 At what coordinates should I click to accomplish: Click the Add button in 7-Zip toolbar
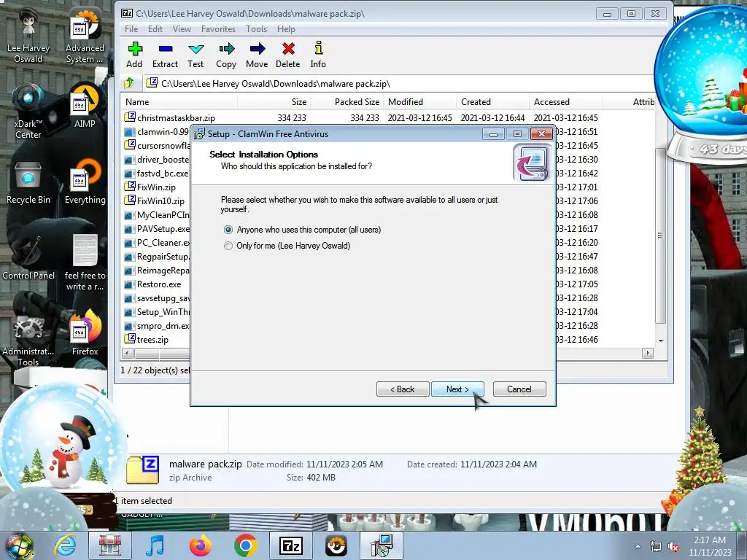tap(134, 55)
